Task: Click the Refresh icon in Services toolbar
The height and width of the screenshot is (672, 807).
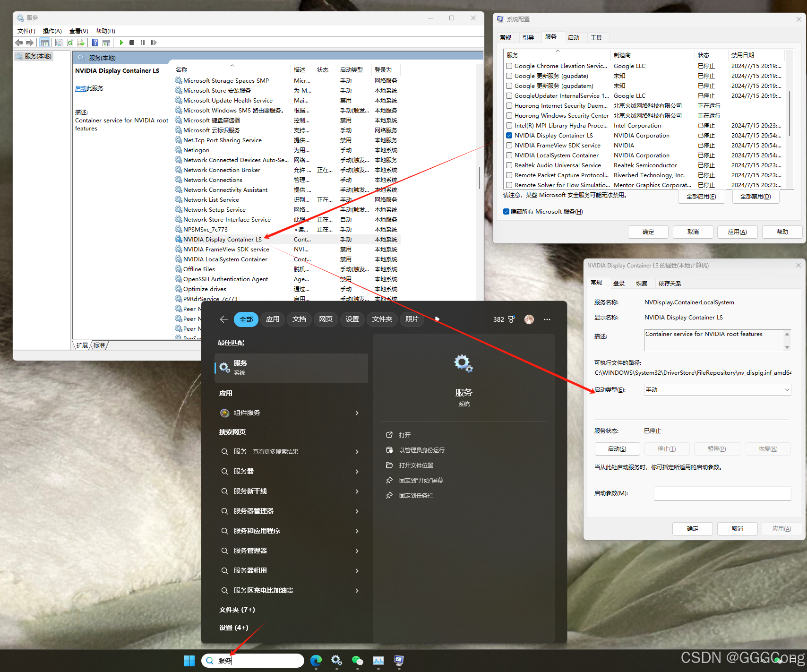Action: click(70, 43)
